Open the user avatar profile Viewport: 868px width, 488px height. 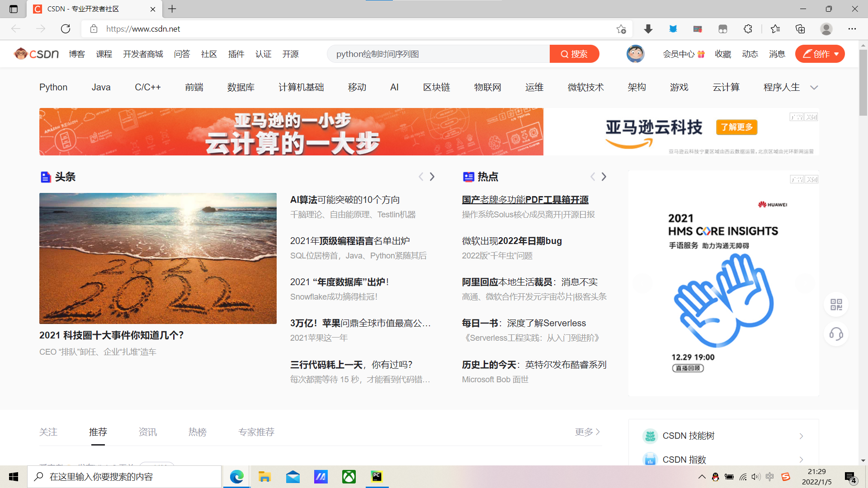635,54
